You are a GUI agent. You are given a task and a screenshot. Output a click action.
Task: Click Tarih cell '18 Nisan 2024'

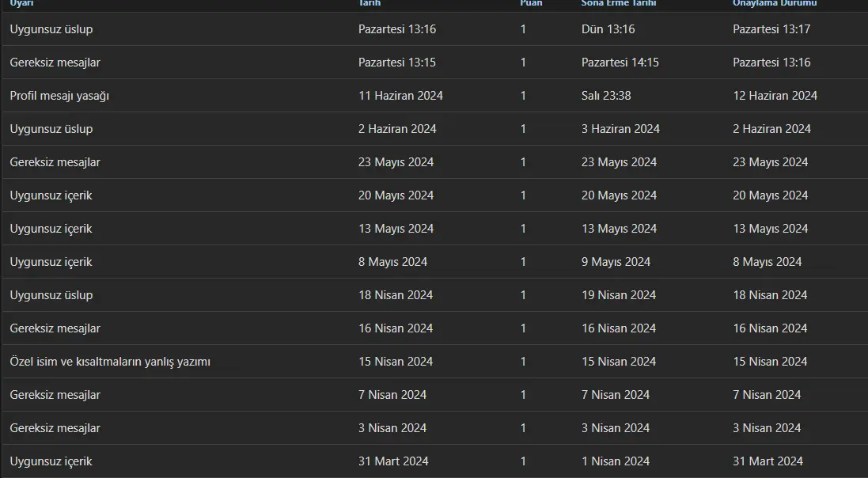pos(396,295)
